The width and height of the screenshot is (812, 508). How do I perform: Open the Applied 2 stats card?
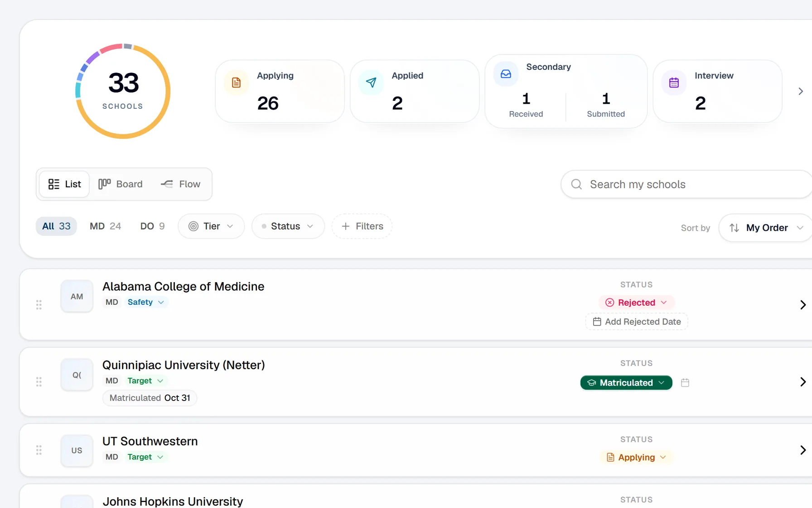pos(415,91)
